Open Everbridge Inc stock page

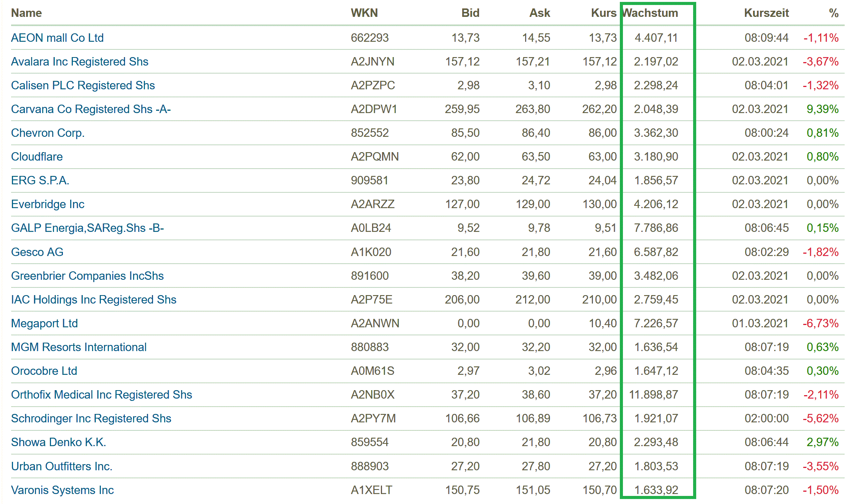[x=48, y=204]
